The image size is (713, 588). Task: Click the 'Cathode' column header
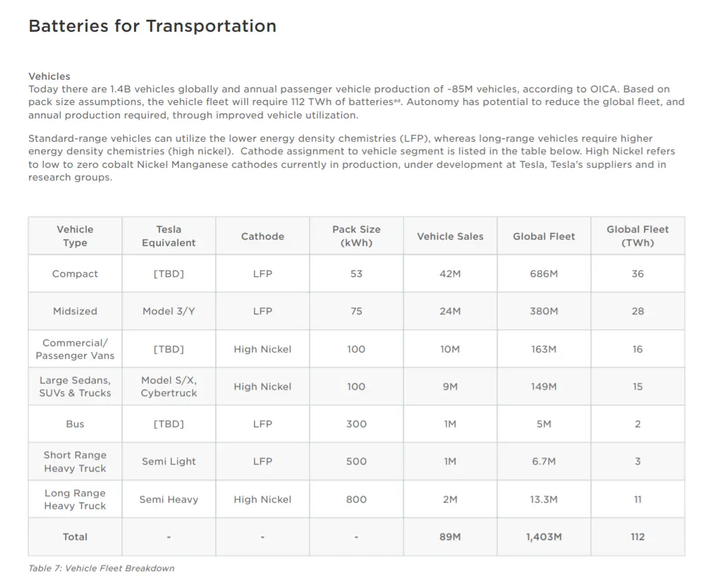pos(262,237)
